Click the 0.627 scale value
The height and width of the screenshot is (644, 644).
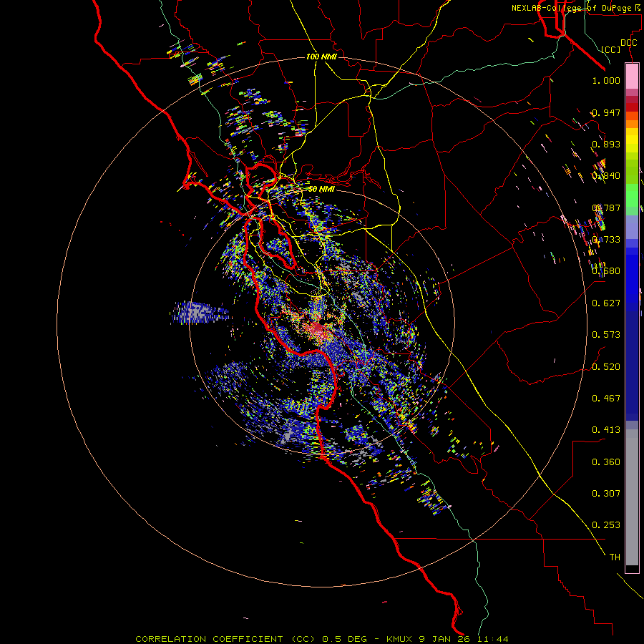pos(606,303)
